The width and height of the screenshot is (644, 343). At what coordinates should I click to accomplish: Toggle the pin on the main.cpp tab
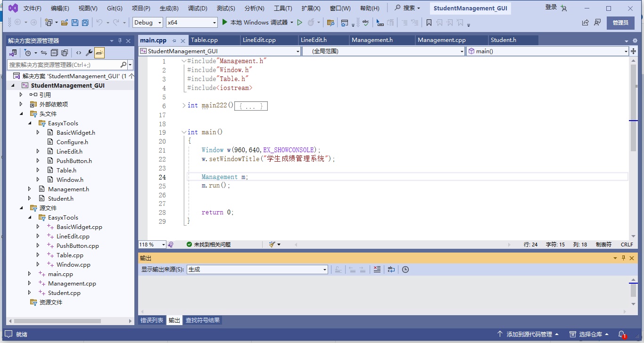(x=174, y=41)
